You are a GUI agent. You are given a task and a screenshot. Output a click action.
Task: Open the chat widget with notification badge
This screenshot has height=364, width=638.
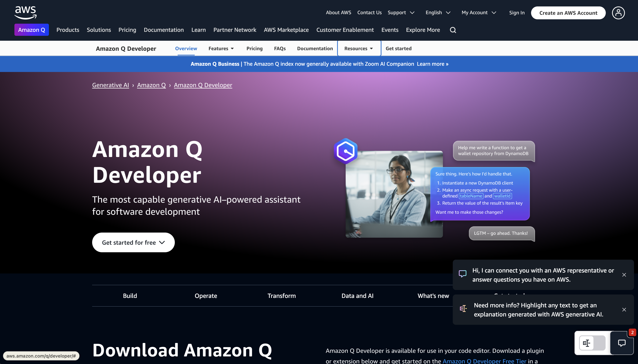pyautogui.click(x=622, y=343)
